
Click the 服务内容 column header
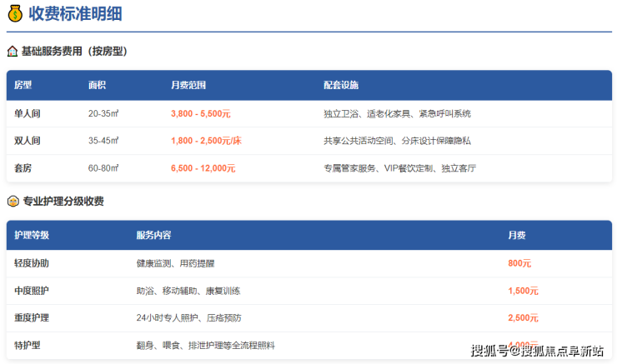tap(153, 236)
